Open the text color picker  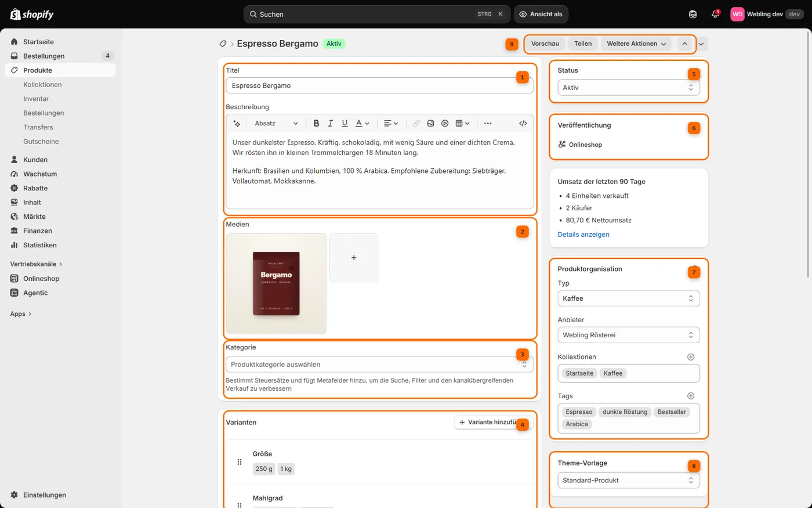(x=362, y=123)
